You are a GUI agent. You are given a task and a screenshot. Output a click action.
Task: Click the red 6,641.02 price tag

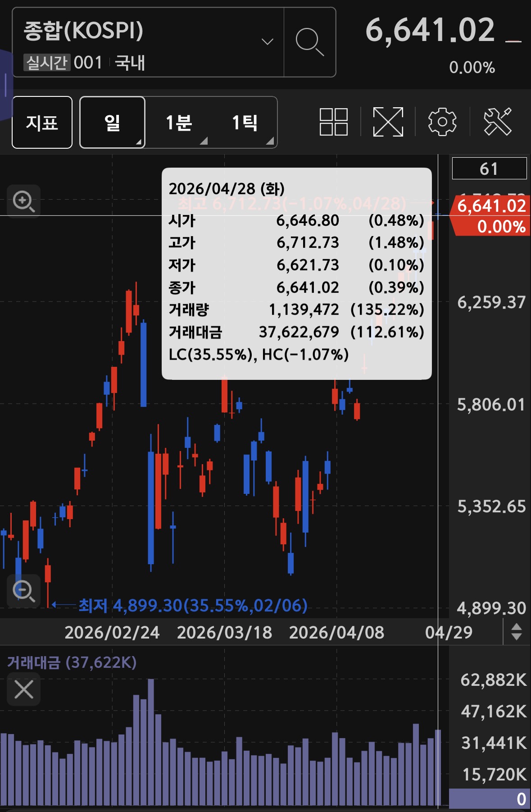(491, 215)
